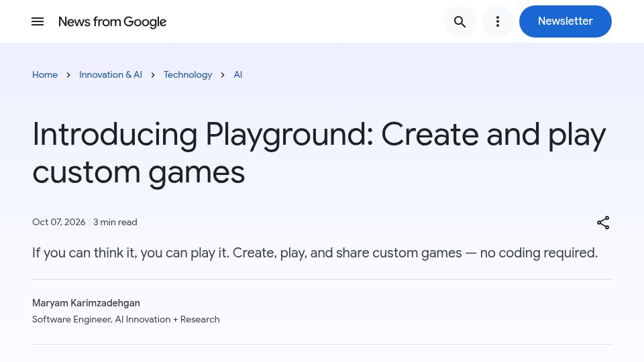Open the three-dot more options menu
644x362 pixels.
[x=497, y=21]
